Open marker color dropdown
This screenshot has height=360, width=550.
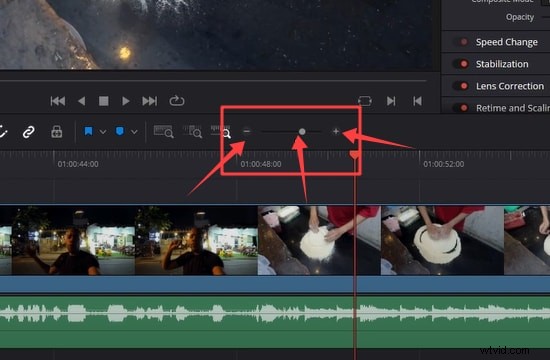click(x=134, y=132)
